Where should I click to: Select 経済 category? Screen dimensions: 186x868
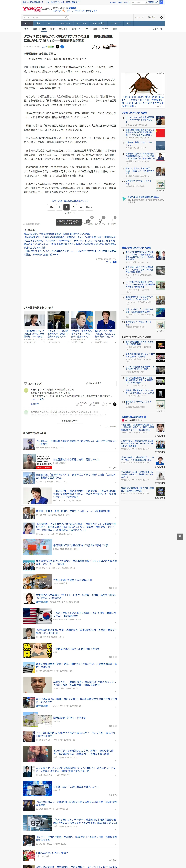[52, 29]
